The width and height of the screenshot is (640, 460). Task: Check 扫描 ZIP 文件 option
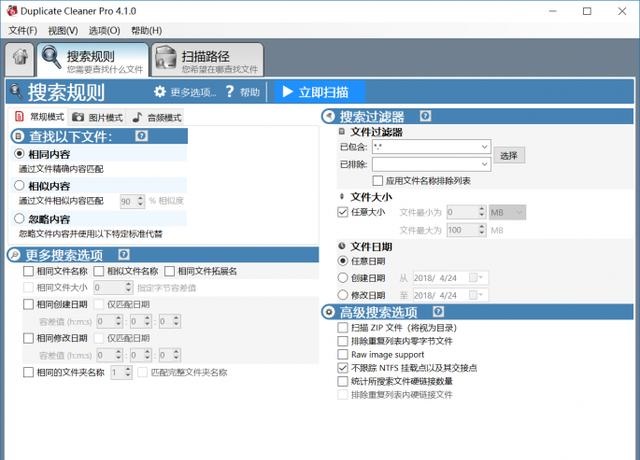point(342,327)
